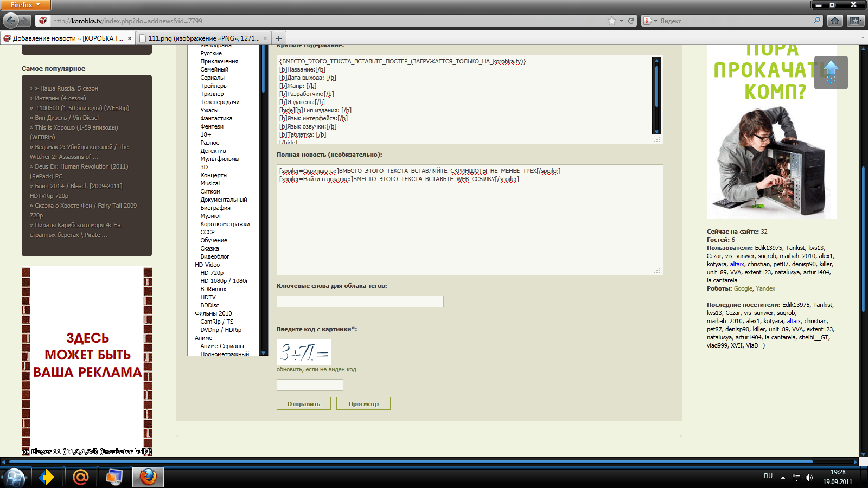
Task: Open the volume tray icon
Action: (809, 478)
